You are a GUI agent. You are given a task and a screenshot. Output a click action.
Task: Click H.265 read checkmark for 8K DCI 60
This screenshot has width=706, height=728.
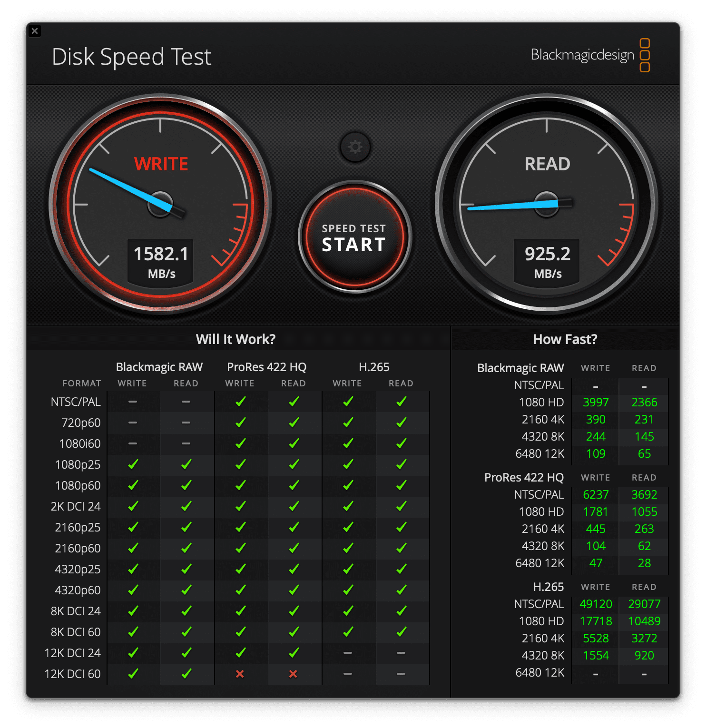click(402, 632)
